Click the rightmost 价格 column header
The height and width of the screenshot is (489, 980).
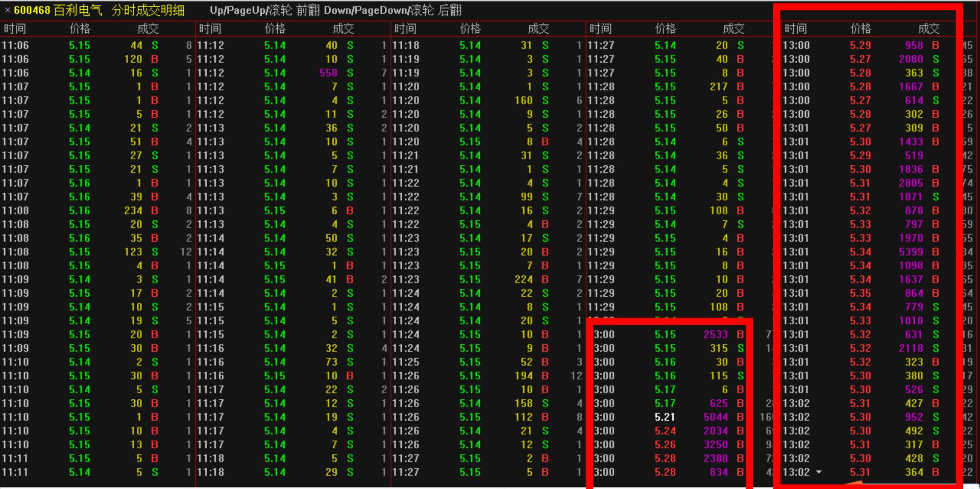point(861,29)
